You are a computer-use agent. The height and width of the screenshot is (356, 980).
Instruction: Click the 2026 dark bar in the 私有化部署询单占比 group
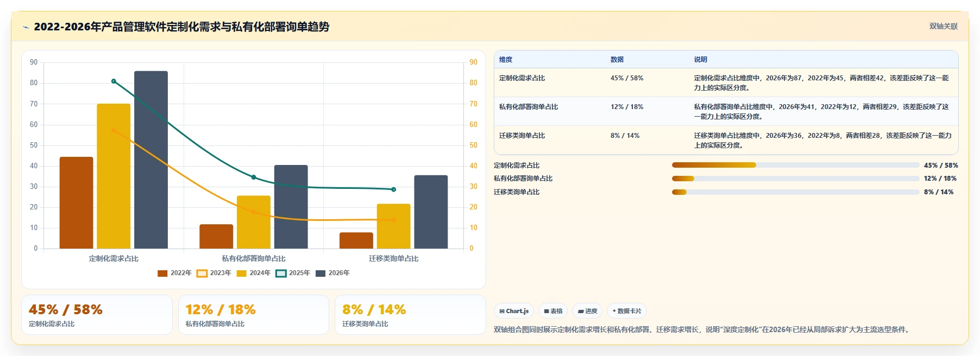[x=291, y=207]
